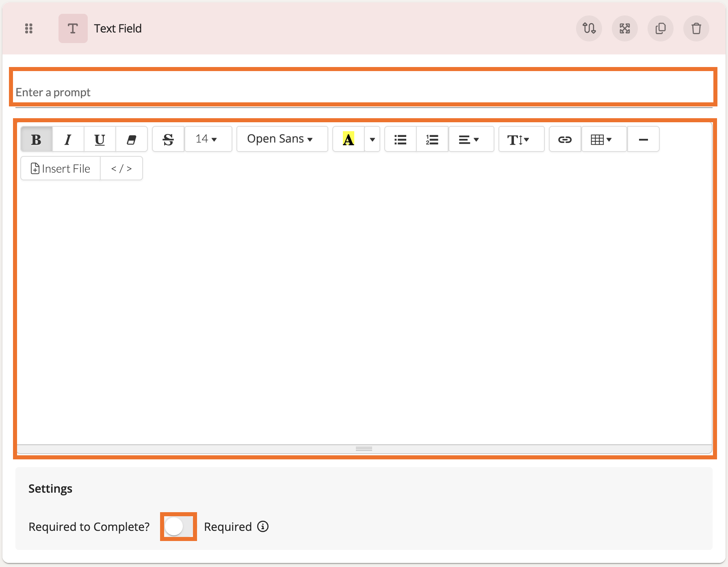Open the font size 14 dropdown
728x567 pixels.
tap(206, 139)
